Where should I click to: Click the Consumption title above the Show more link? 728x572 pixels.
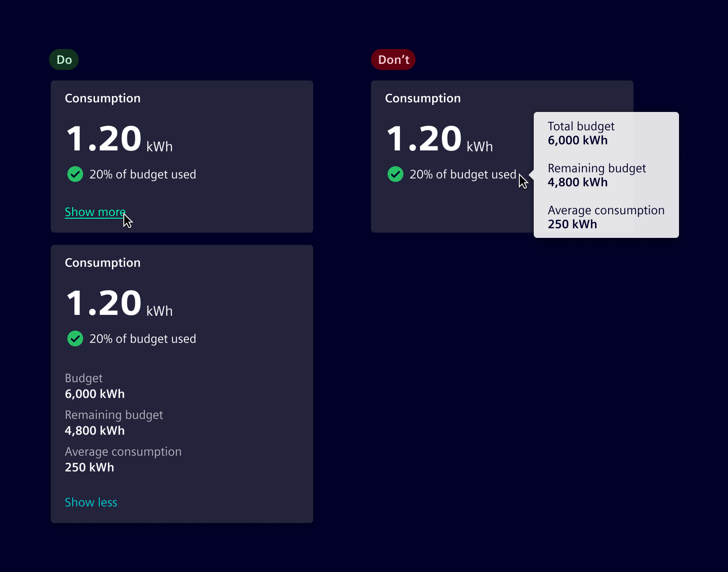[102, 98]
